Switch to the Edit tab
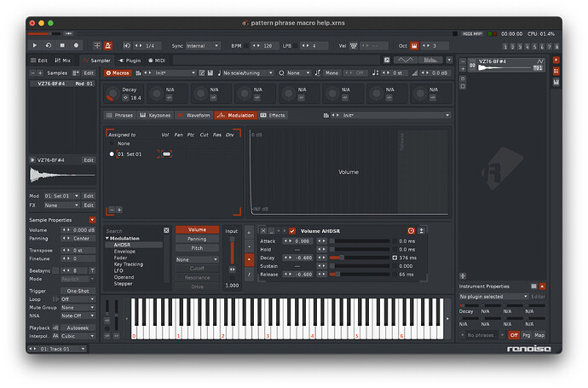The width and height of the screenshot is (588, 388). (39, 60)
